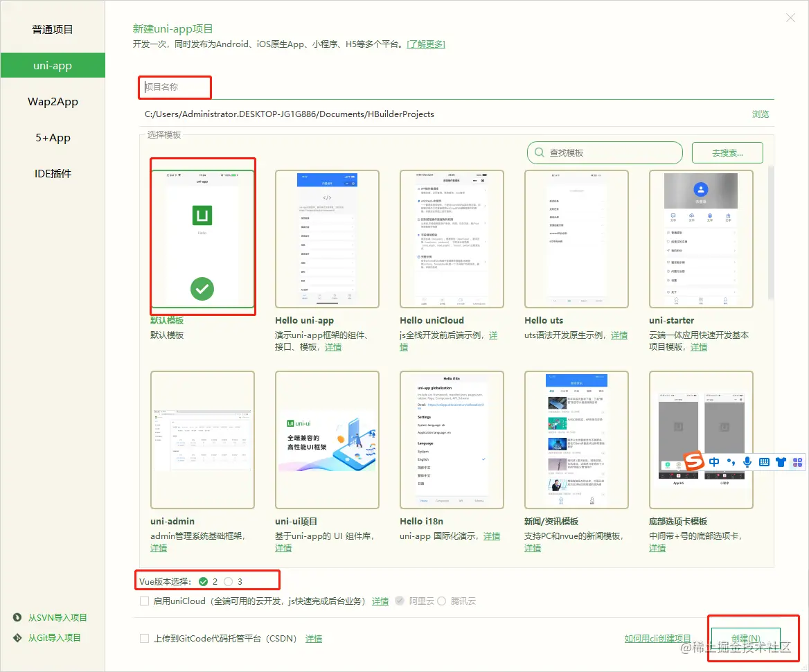Open 详情 link under 新闻/资讯模板
Screen dimensions: 809x672
pos(533,547)
